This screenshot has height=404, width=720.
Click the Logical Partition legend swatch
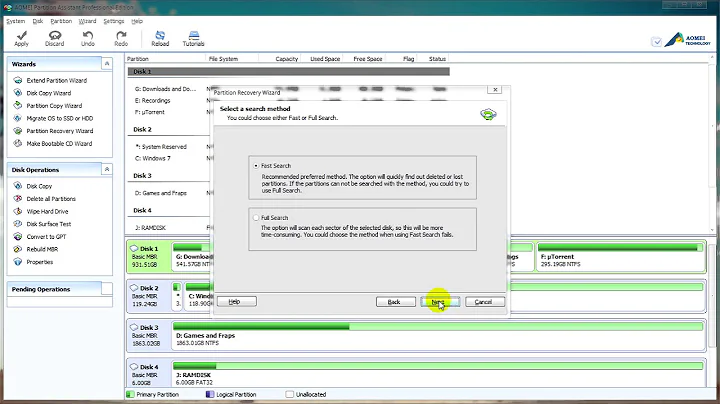(x=210, y=394)
